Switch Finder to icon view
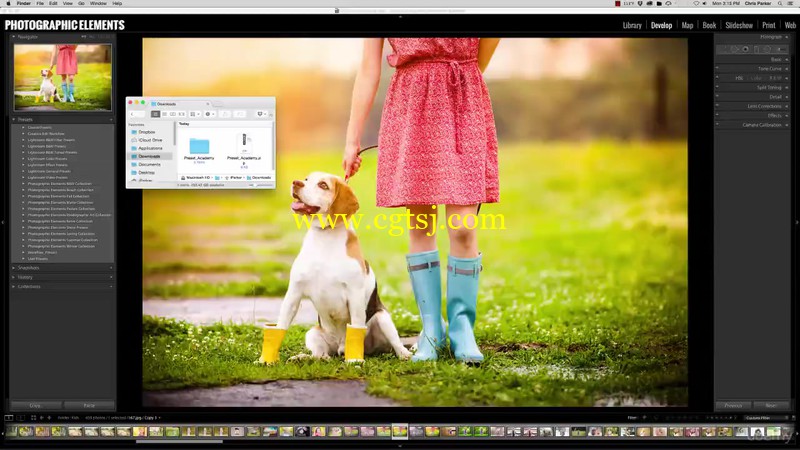Viewport: 800px width, 450px height. pyautogui.click(x=156, y=114)
